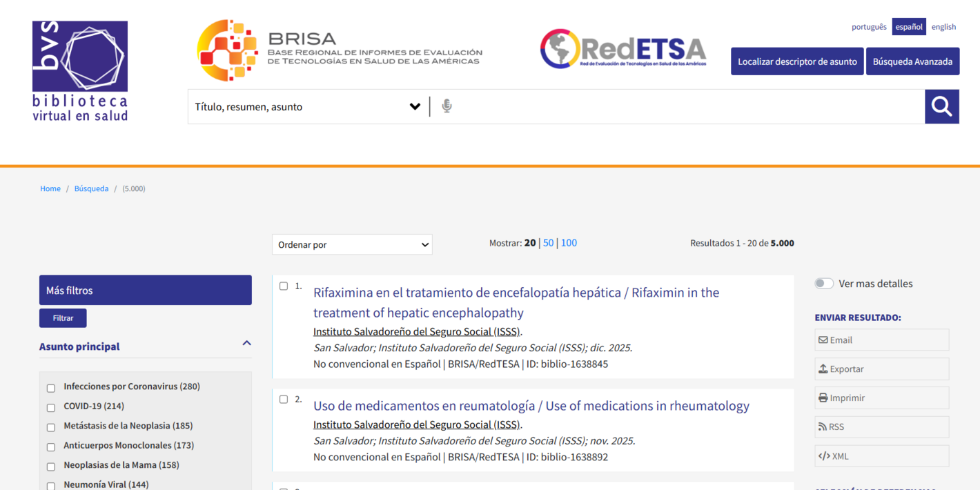Click the 'Búsqueda Avanzada' button
The width and height of the screenshot is (980, 490).
tap(912, 61)
